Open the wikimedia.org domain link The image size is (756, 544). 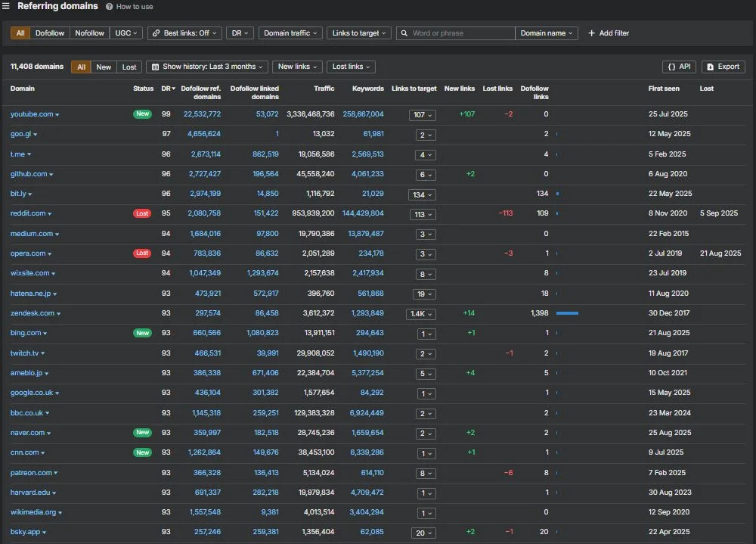(33, 512)
